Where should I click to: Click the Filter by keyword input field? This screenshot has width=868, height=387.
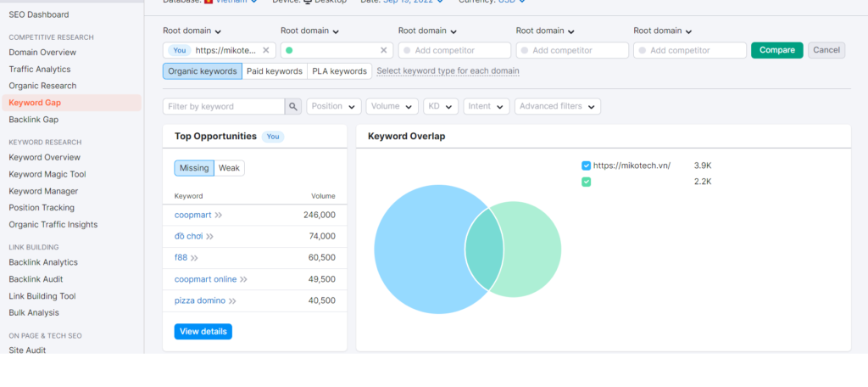tap(224, 106)
